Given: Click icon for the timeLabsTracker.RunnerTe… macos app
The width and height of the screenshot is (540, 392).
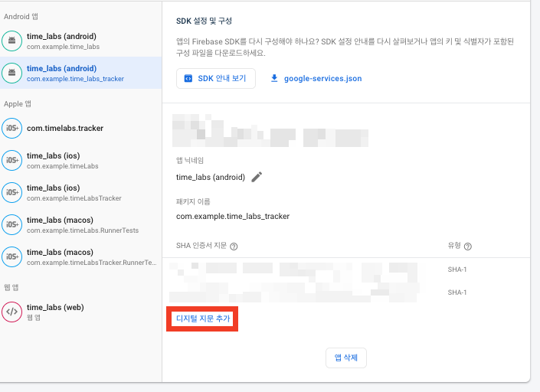Looking at the screenshot, I should [x=12, y=256].
